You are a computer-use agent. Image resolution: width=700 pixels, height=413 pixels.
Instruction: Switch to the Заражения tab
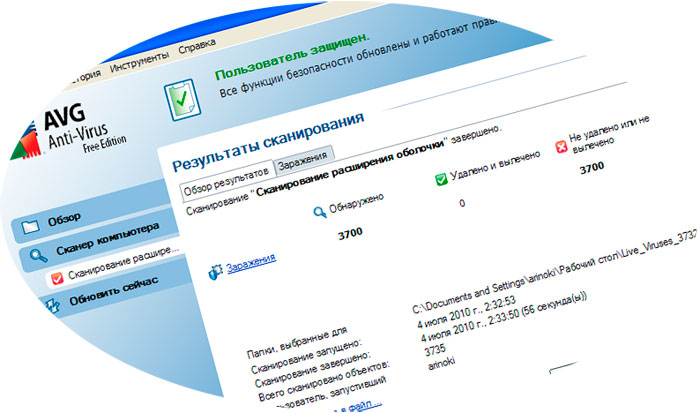pos(303,160)
